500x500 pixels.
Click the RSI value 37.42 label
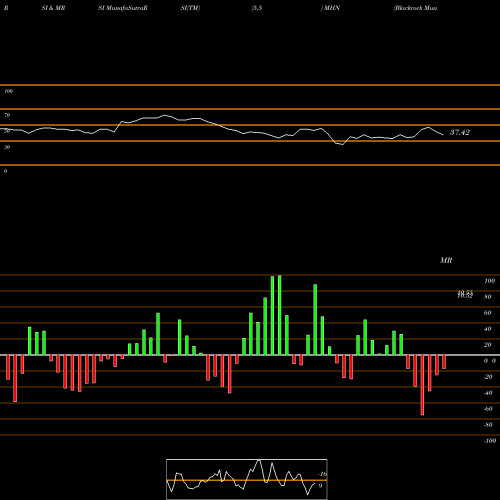(460, 132)
